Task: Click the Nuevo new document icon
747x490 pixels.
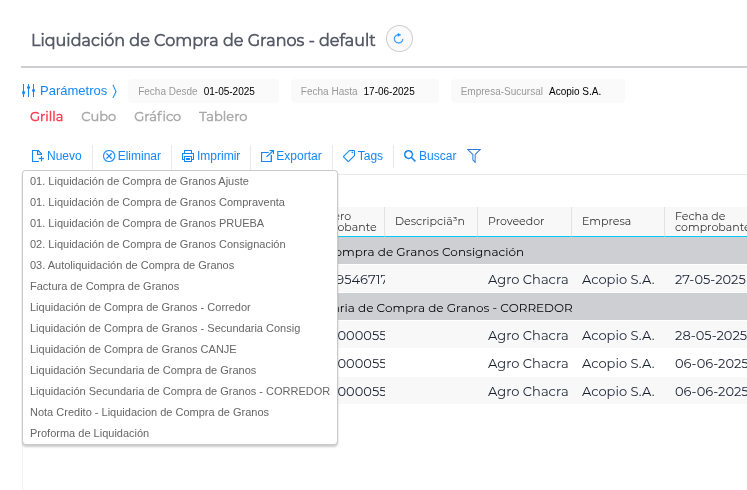Action: tap(37, 156)
